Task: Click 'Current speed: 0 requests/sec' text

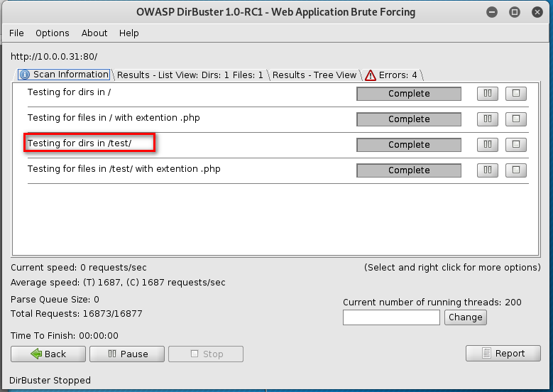Action: click(79, 268)
